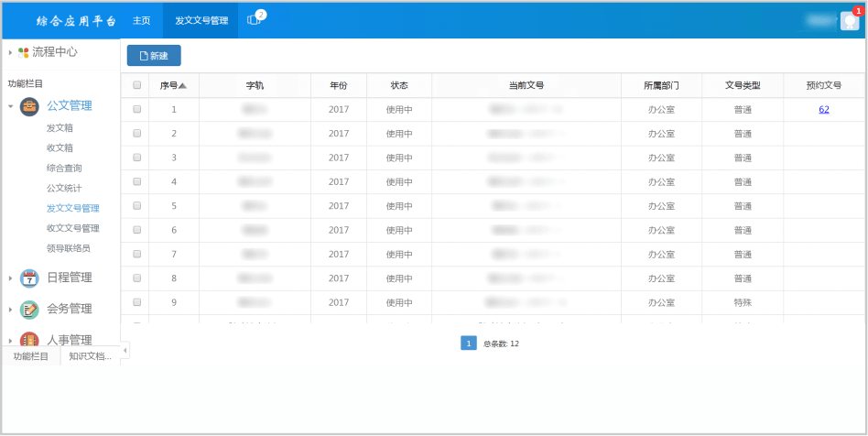The image size is (868, 436).
Task: Toggle the select-all checkbox in table header
Action: pos(137,85)
